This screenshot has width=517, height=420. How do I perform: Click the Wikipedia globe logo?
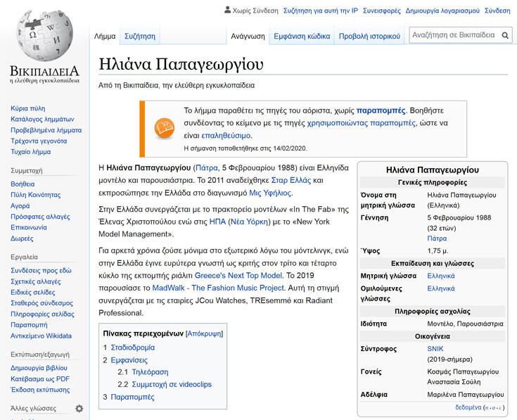[44, 35]
